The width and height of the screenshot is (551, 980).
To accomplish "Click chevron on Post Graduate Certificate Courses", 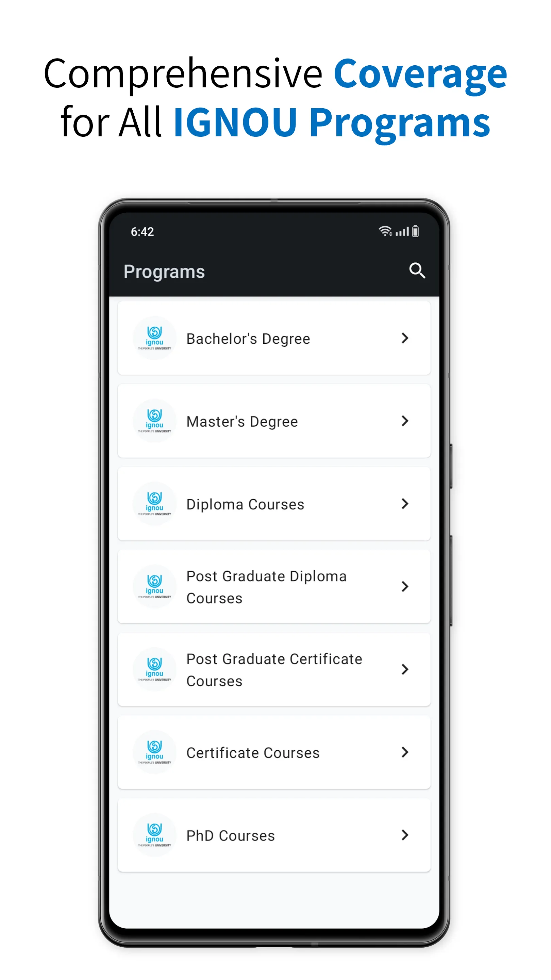I will pyautogui.click(x=405, y=669).
